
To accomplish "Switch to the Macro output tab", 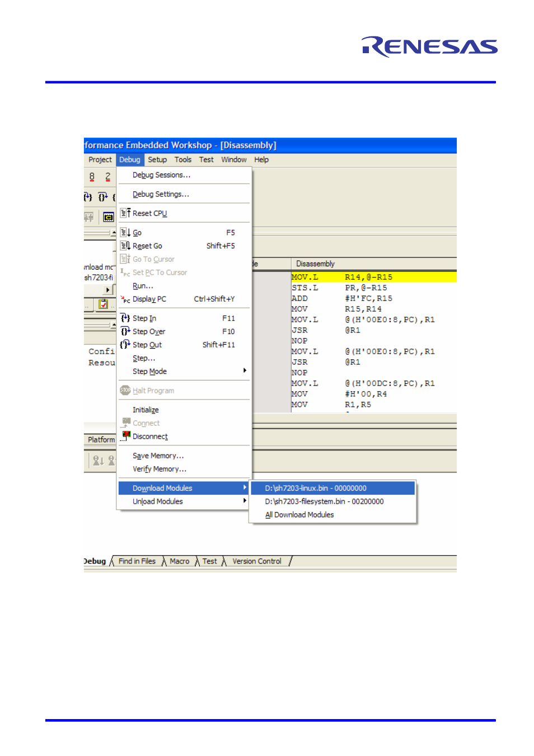I will click(x=180, y=561).
